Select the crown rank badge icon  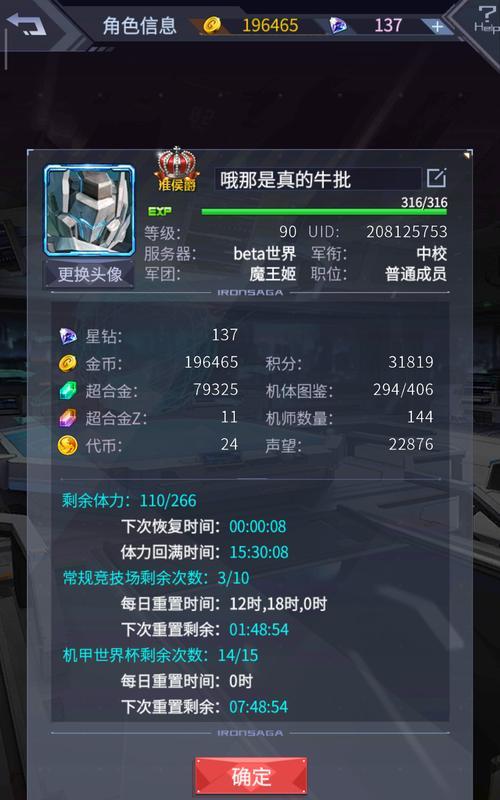(x=177, y=169)
